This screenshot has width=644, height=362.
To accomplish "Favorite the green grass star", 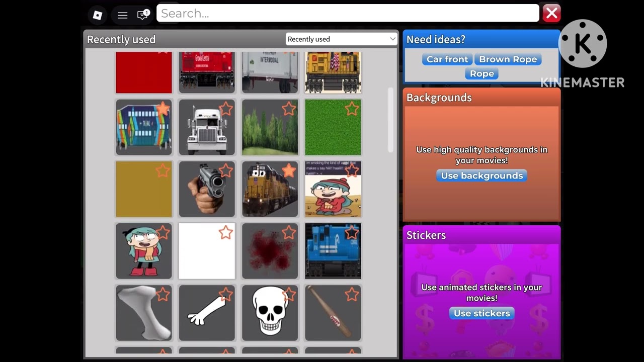I will coord(352,109).
